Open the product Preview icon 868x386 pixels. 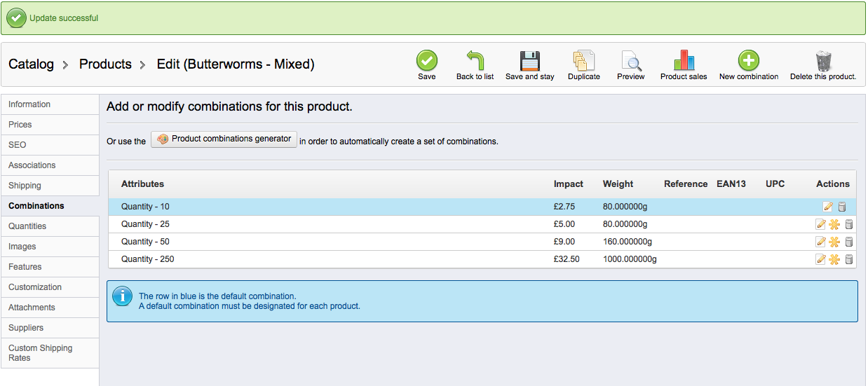(x=631, y=60)
